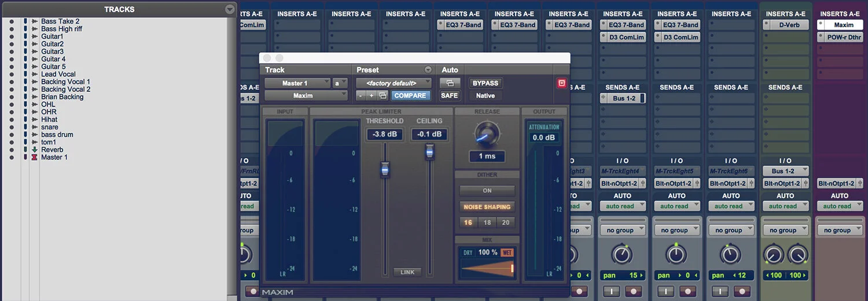Click the copy preset icon beside plus button
Screen dimensions: 868x301
(382, 95)
